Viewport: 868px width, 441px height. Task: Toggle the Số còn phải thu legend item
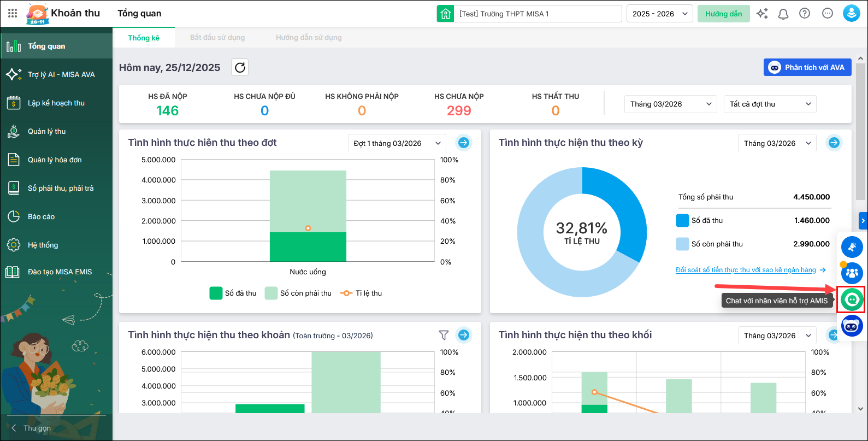pos(298,293)
